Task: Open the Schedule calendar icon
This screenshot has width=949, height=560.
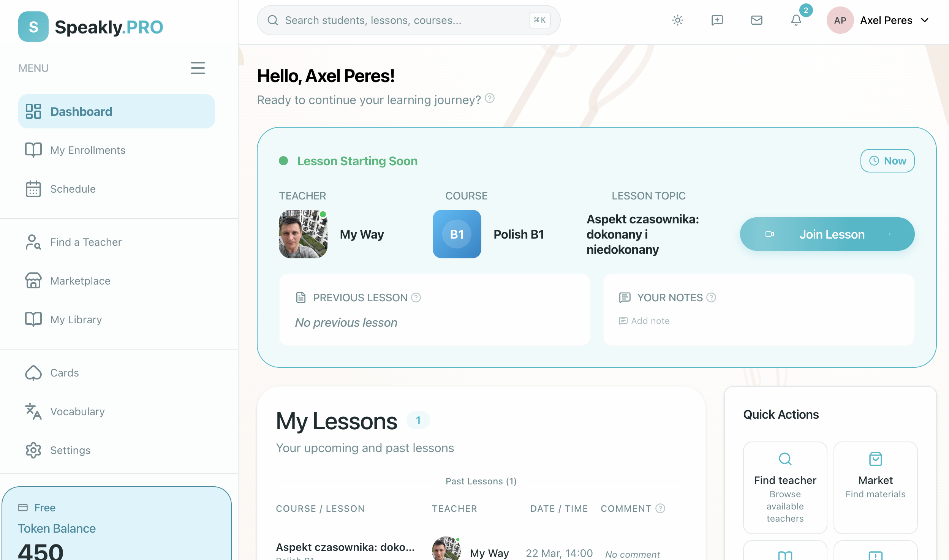Action: click(x=33, y=189)
